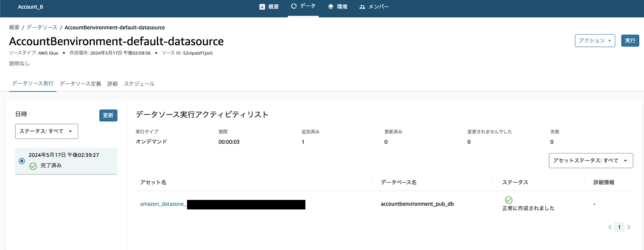
Task: Click the 更新 refresh button
Action: (108, 116)
